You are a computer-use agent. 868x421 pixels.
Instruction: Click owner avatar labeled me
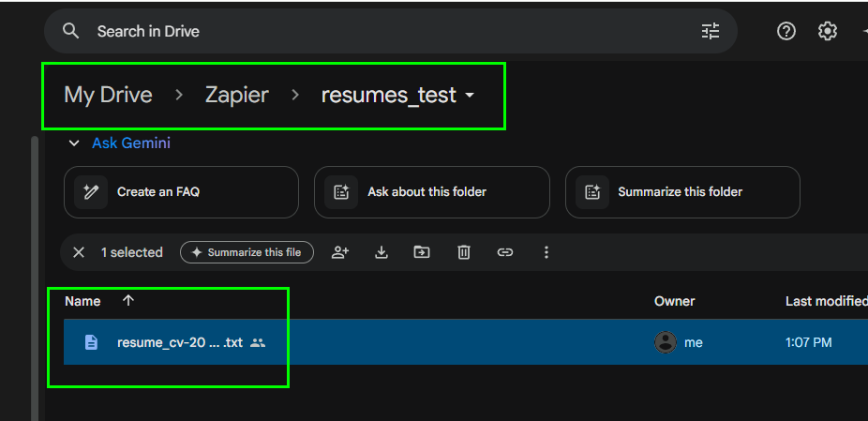pos(665,342)
